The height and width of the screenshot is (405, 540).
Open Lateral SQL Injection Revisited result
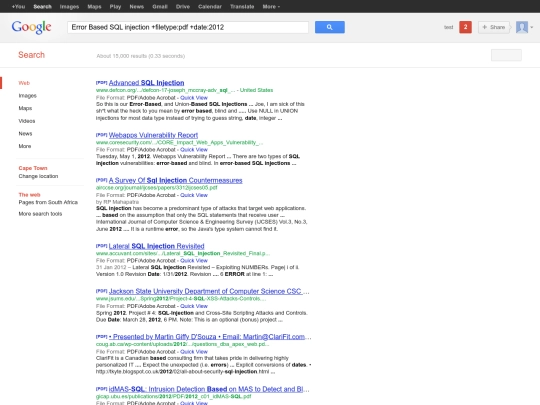[x=156, y=246]
